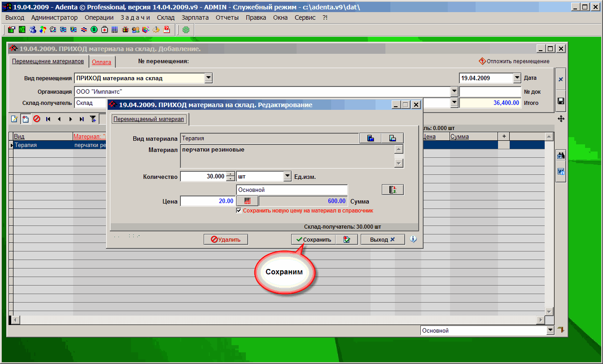Click the 'Удалить' button
Image resolution: width=603 pixels, height=364 pixels.
[x=226, y=239]
